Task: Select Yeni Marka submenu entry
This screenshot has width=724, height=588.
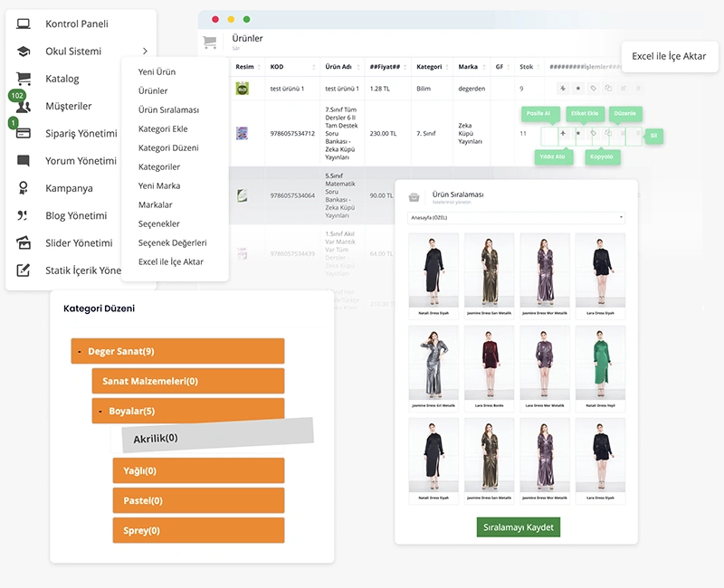Action: tap(159, 185)
